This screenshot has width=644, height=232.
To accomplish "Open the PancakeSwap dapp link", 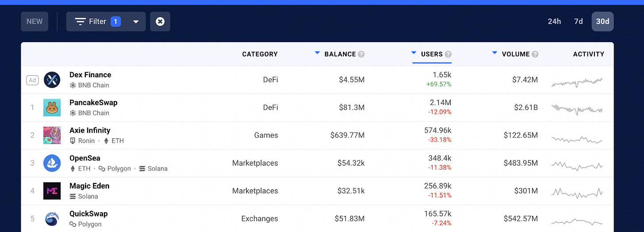I will [93, 103].
